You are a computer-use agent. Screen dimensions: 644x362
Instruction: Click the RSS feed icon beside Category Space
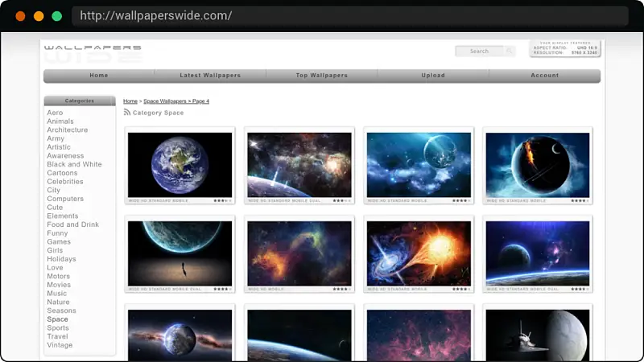(x=127, y=112)
